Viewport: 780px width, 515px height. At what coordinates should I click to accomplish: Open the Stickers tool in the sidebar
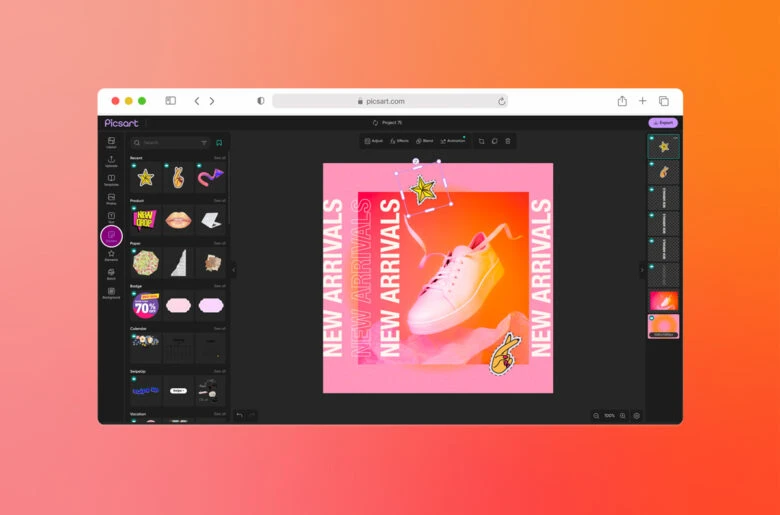111,236
